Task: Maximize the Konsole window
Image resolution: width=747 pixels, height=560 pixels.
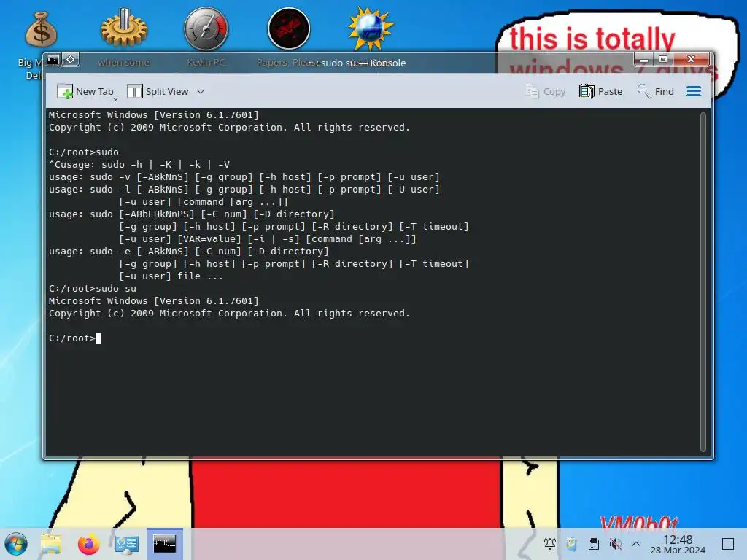Action: (663, 60)
